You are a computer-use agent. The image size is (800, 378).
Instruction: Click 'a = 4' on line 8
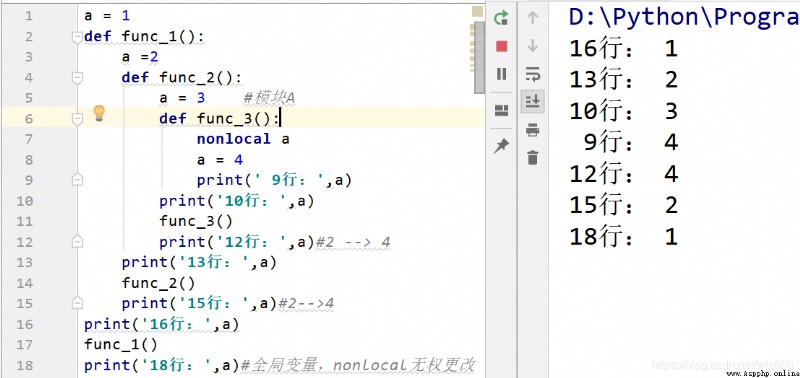(x=220, y=160)
